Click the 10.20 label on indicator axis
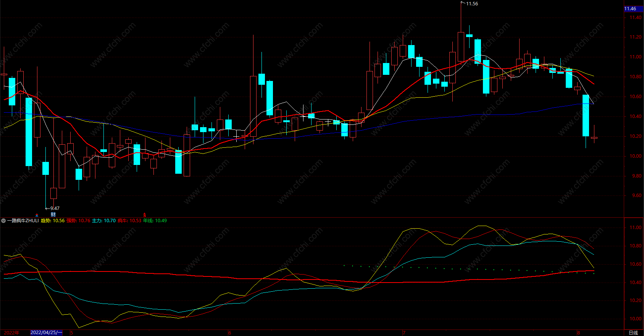This screenshot has width=644, height=336. (636, 300)
